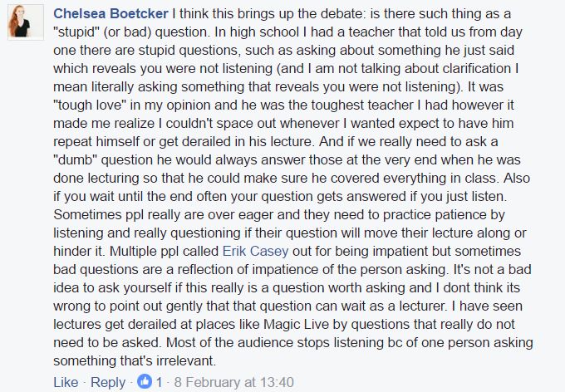Click the quoted word "stupid" in the comment
This screenshot has height=392, width=565.
tap(79, 34)
